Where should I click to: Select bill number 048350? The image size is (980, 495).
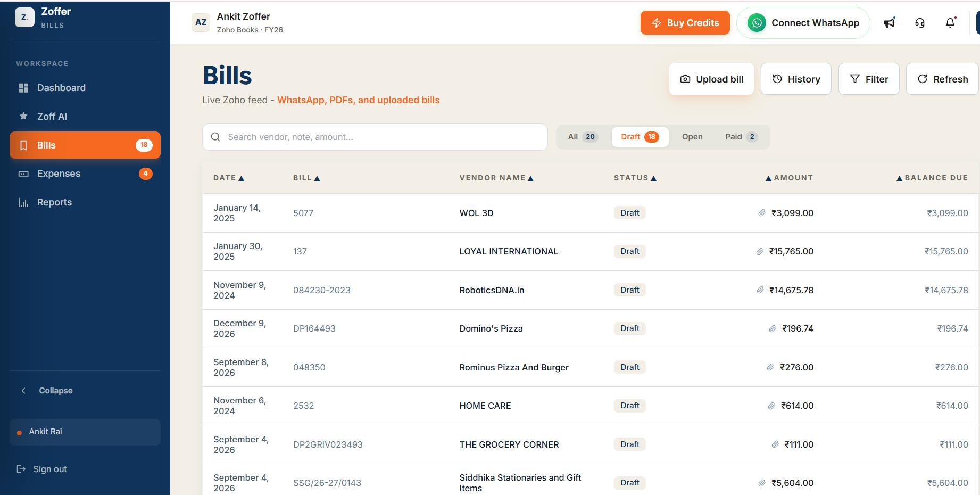[x=309, y=367]
